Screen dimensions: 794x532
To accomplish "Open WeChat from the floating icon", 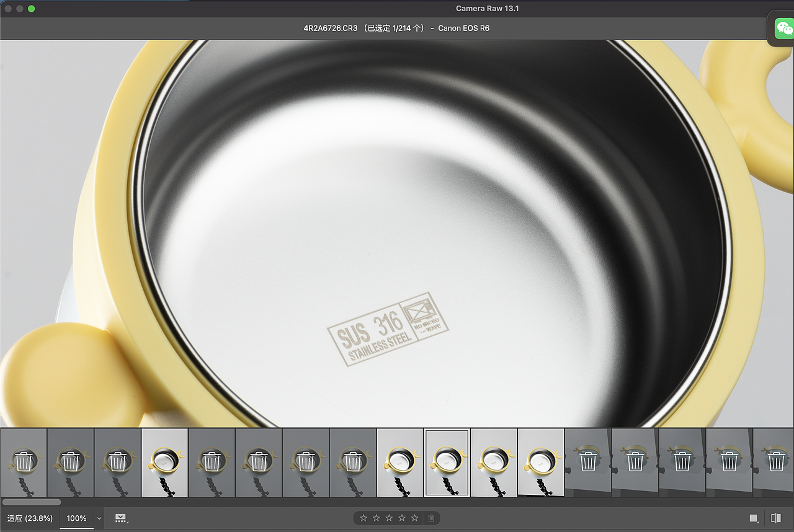I will (x=784, y=28).
